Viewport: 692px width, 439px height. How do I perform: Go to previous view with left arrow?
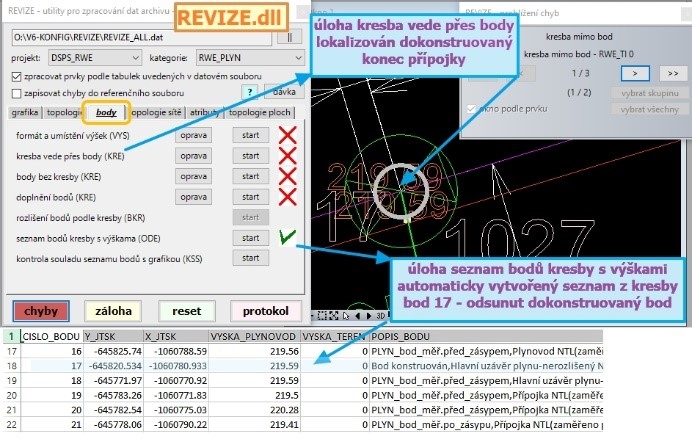point(357,316)
